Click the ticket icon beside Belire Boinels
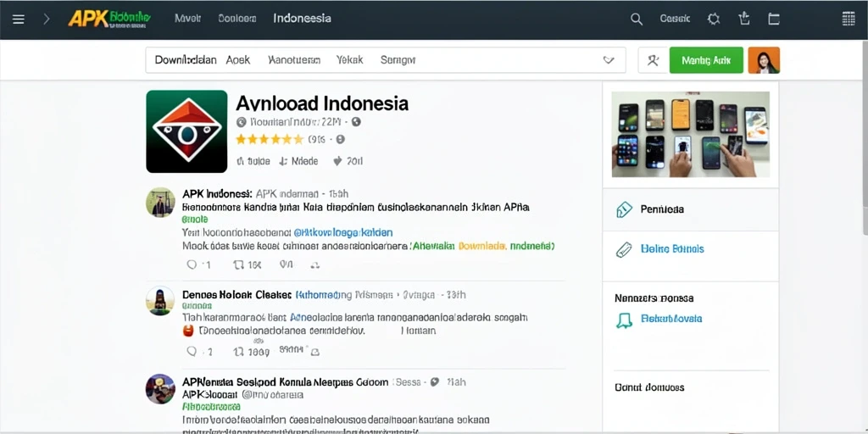The height and width of the screenshot is (434, 868). pyautogui.click(x=624, y=249)
